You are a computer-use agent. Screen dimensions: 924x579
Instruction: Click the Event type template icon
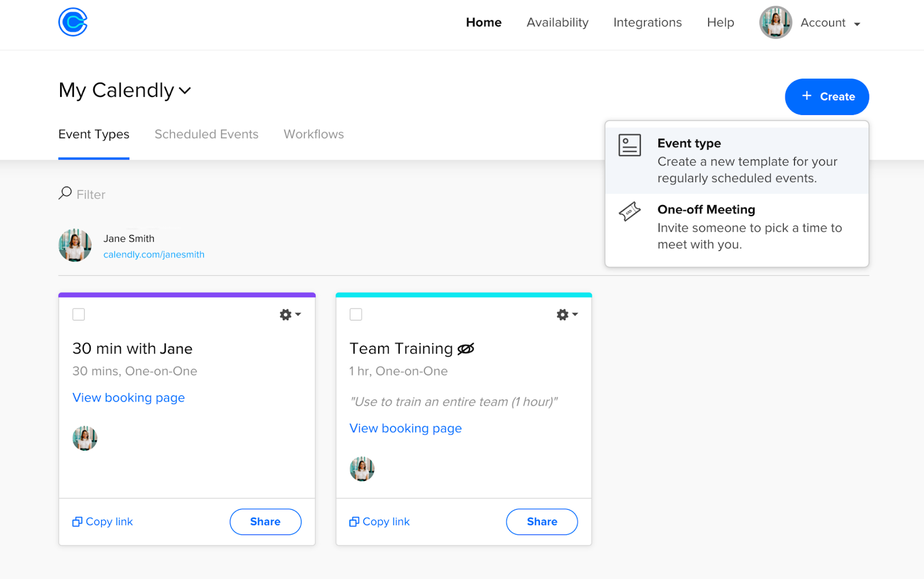click(629, 145)
